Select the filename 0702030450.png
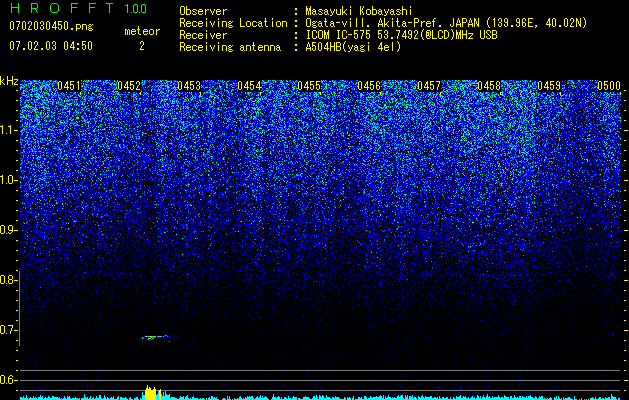Viewport: 629px width, 400px height. coord(51,26)
